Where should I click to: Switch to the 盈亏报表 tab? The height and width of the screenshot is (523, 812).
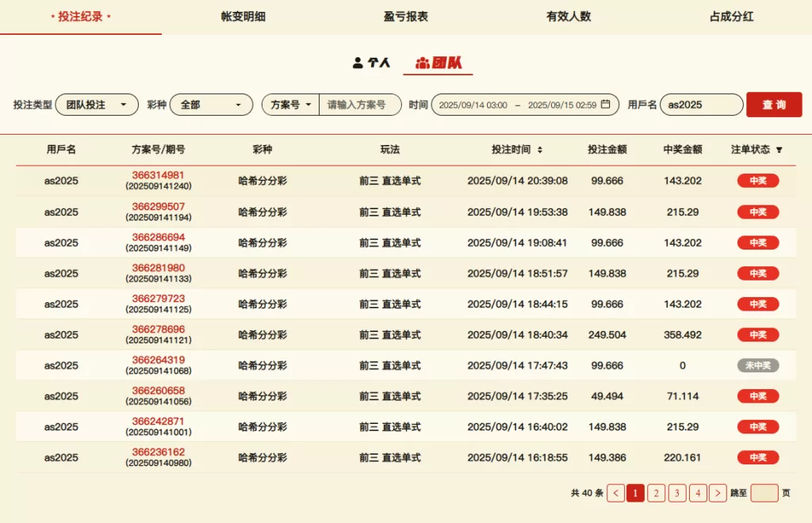(x=406, y=17)
